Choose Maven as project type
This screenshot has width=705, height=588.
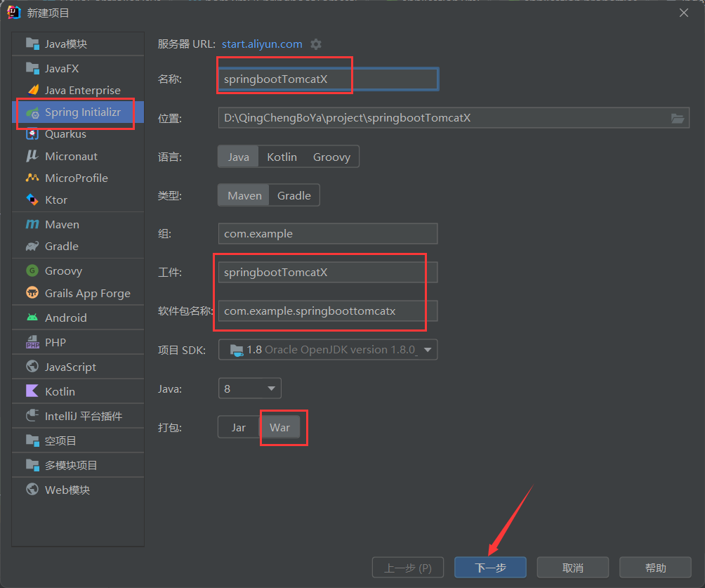pos(244,195)
